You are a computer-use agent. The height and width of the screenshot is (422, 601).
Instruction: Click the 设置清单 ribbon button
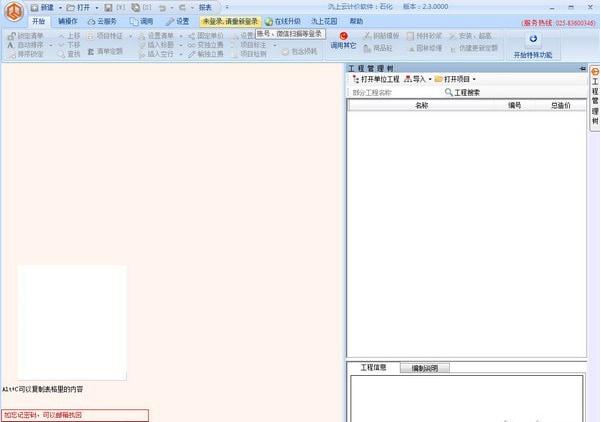tap(156, 36)
